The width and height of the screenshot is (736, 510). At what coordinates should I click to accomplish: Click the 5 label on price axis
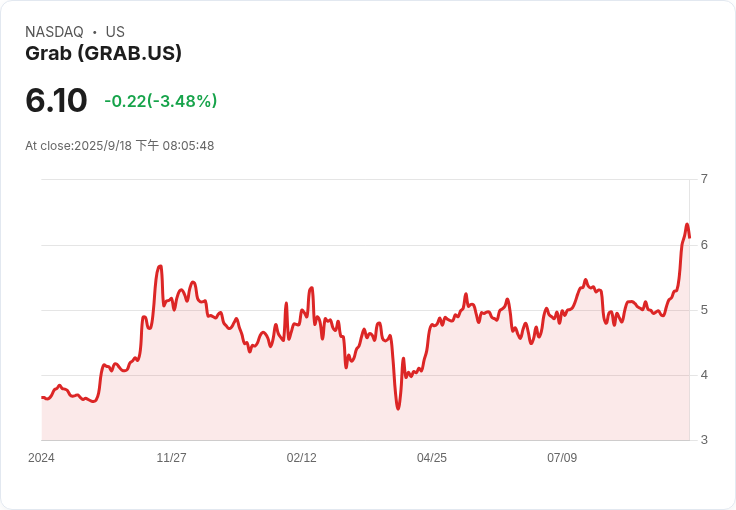[x=704, y=310]
